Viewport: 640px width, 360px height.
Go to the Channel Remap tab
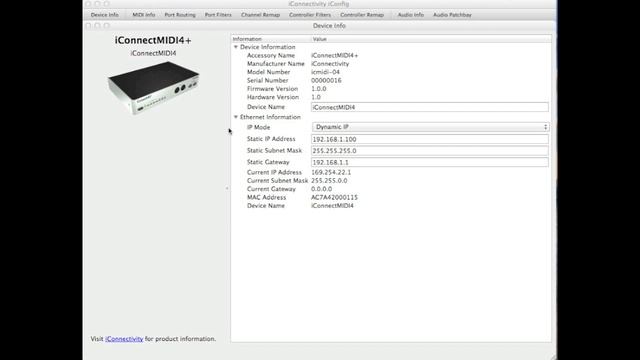260,15
